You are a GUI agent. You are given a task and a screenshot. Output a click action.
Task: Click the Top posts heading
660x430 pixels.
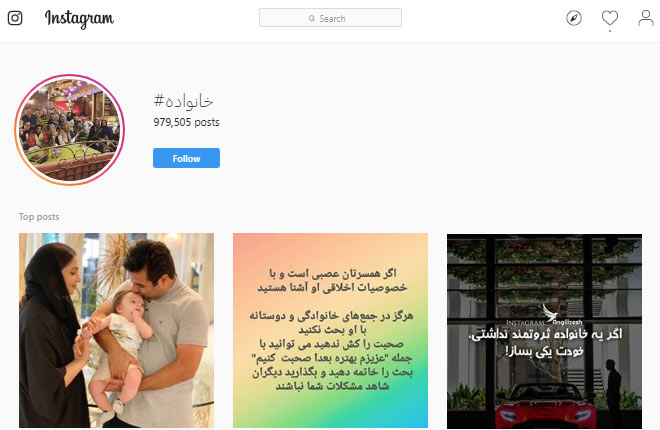[x=39, y=217]
